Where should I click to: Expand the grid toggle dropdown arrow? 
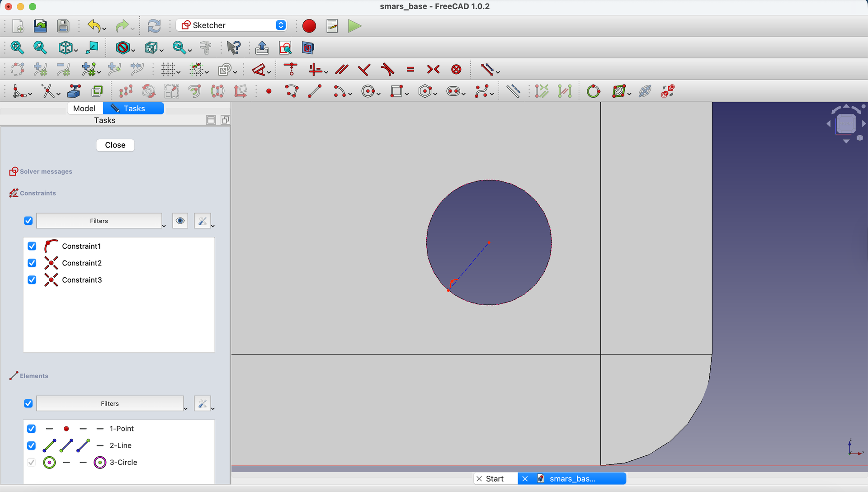[x=179, y=72]
